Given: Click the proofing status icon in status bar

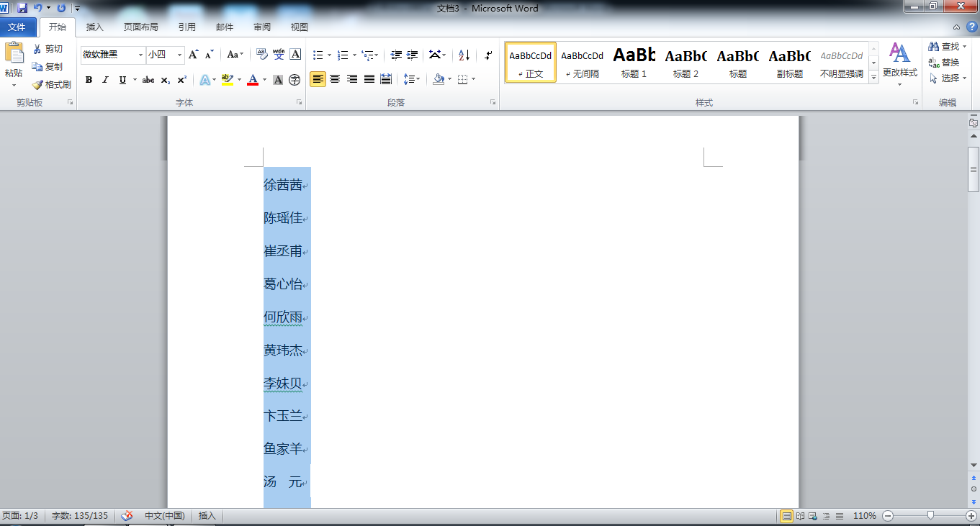Looking at the screenshot, I should (x=127, y=516).
